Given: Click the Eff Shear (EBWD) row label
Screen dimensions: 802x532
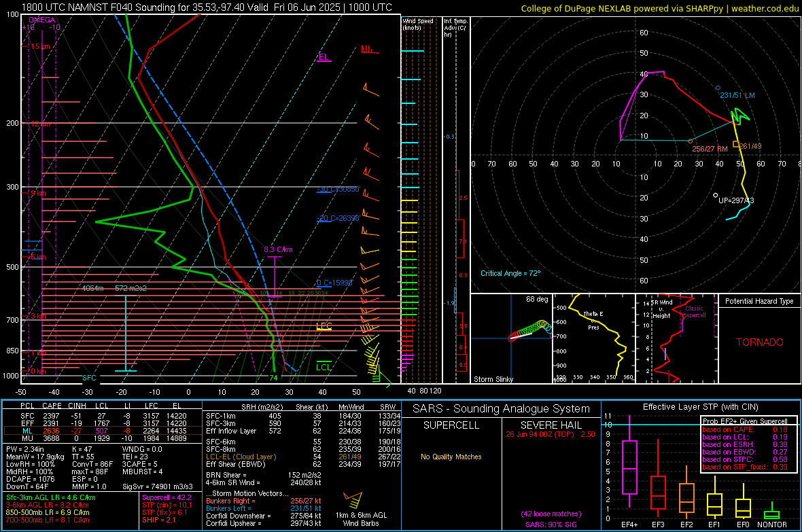Looking at the screenshot, I should pos(236,465).
